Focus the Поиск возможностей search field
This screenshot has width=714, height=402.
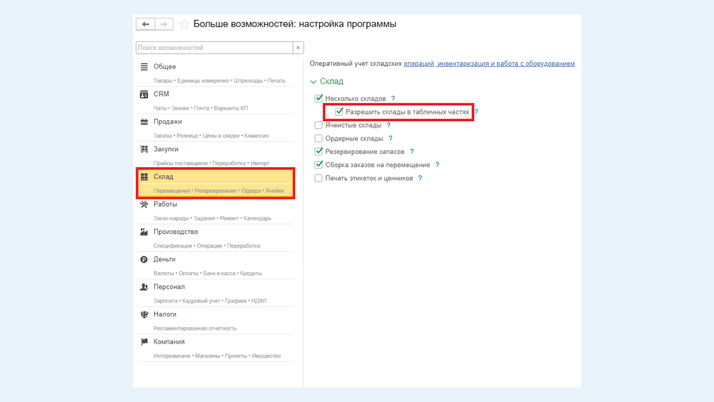click(x=214, y=47)
